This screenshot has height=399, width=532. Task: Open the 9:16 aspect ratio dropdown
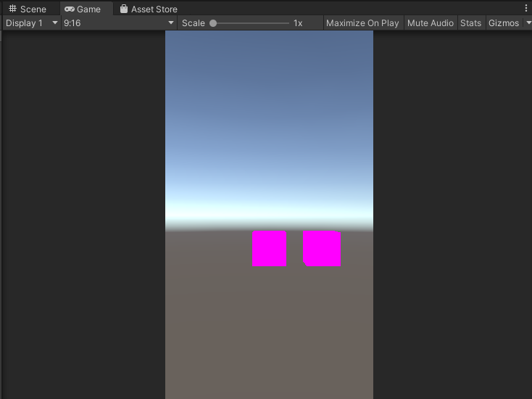tap(119, 23)
